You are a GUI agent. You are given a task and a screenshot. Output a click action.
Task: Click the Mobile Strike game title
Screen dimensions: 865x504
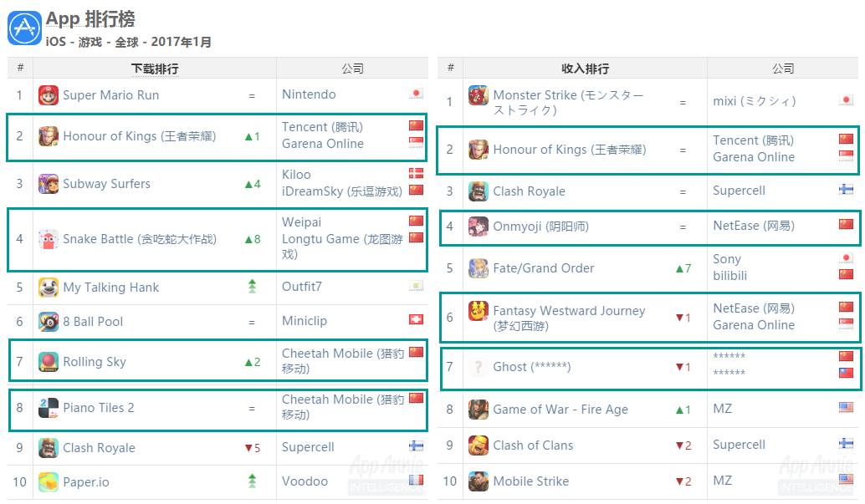pos(530,481)
